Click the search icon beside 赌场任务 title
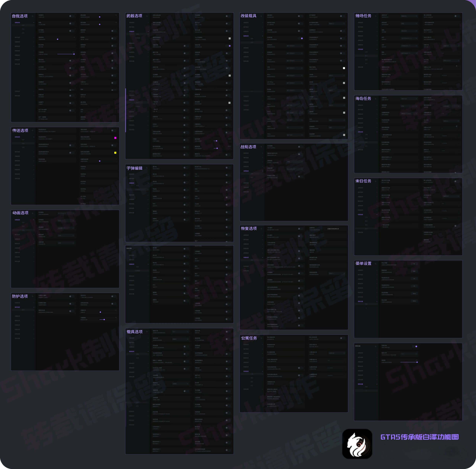This screenshot has height=469, width=476. 376,16
